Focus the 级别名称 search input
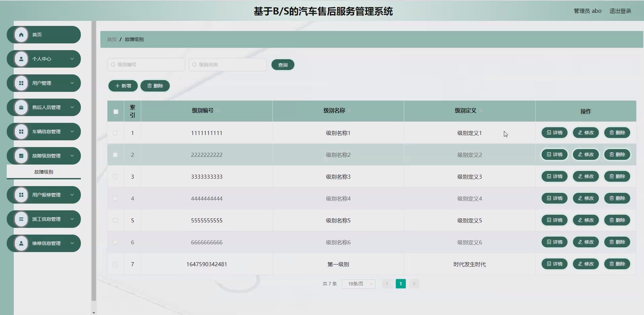This screenshot has height=315, width=644. (x=228, y=65)
